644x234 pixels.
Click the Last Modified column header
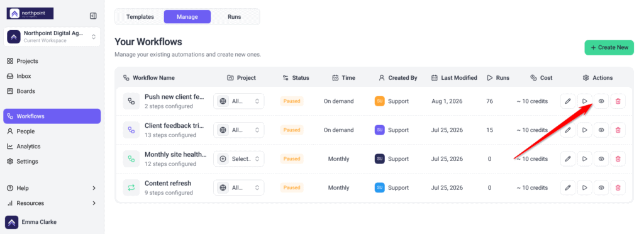click(x=454, y=77)
